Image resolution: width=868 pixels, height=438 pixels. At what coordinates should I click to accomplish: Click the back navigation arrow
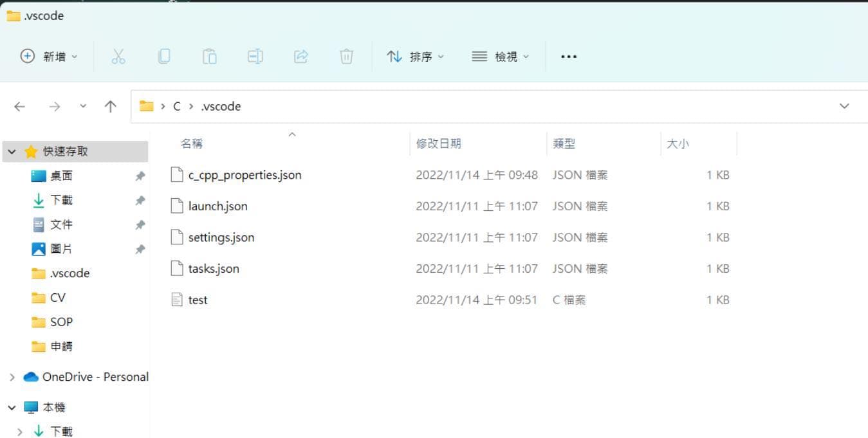(x=19, y=106)
